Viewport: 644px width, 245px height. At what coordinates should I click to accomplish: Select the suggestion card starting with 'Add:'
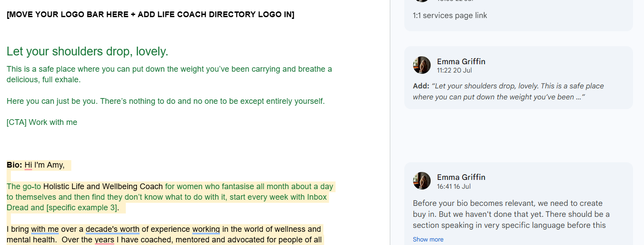click(518, 77)
